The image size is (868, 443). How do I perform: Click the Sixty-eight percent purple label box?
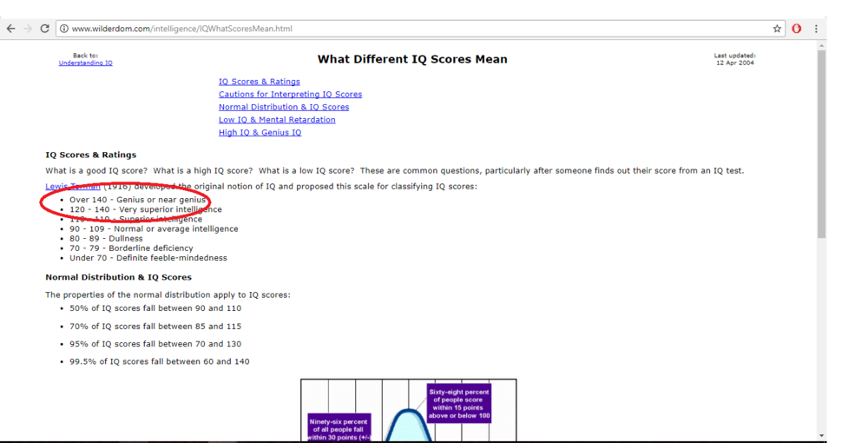458,404
